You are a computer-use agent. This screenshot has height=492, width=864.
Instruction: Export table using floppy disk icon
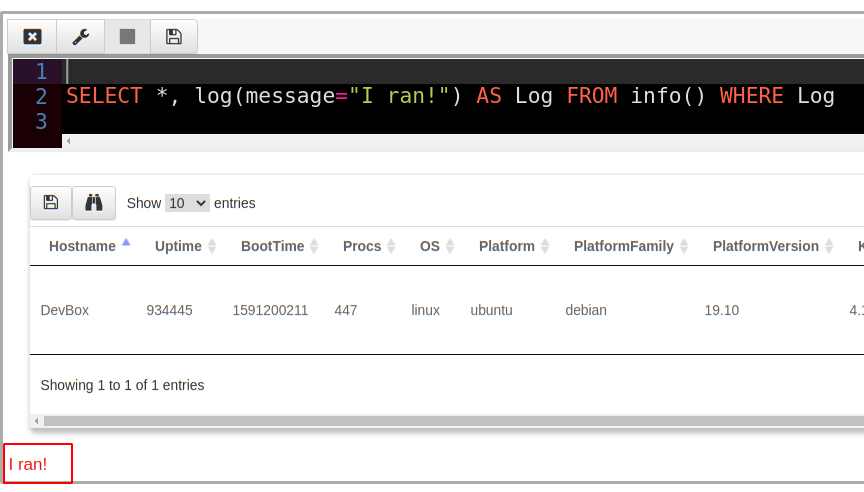coord(51,203)
